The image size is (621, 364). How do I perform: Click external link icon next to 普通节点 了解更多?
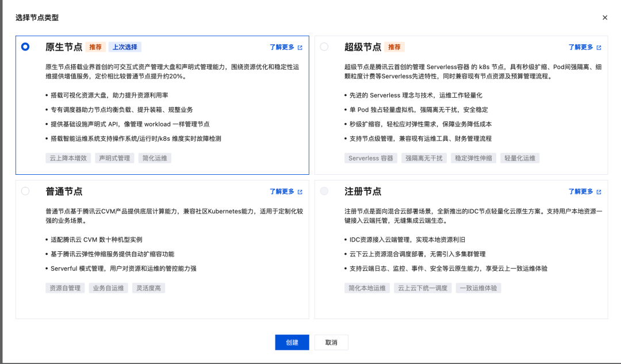coord(300,193)
